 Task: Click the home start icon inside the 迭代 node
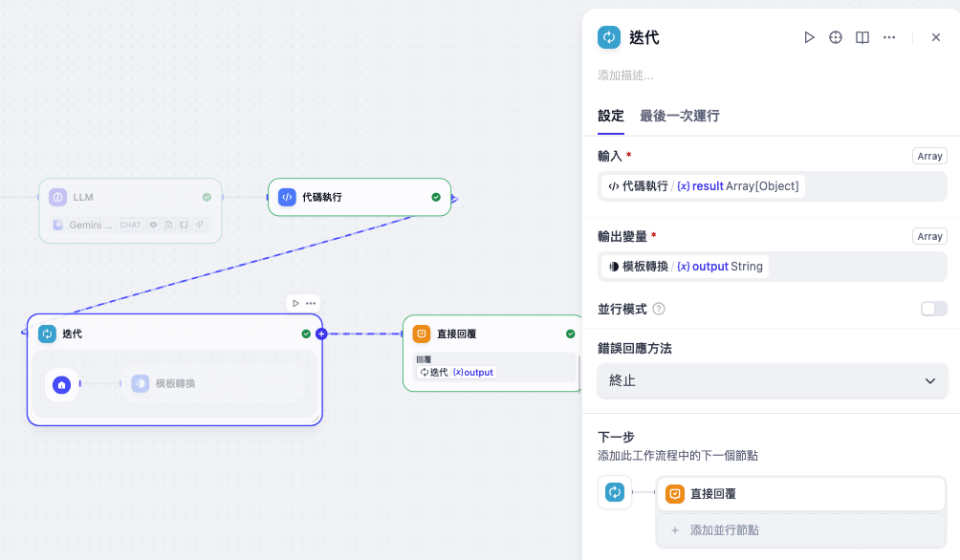62,384
